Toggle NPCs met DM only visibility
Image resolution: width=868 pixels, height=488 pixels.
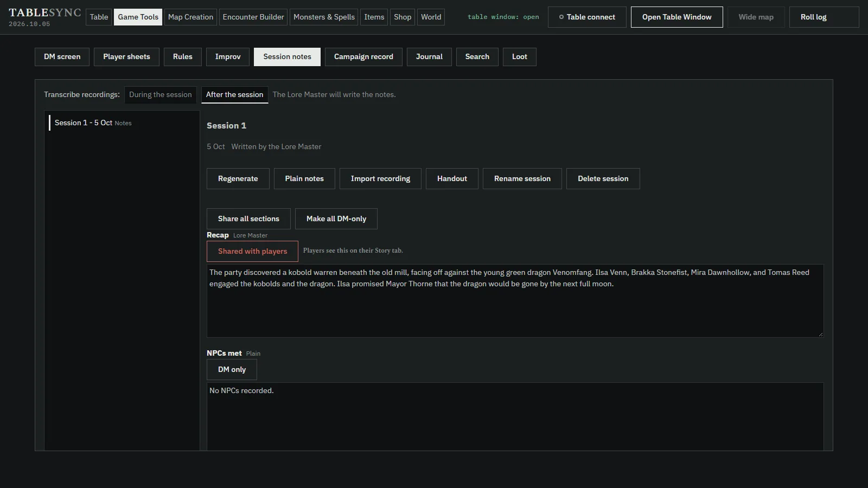pyautogui.click(x=232, y=369)
